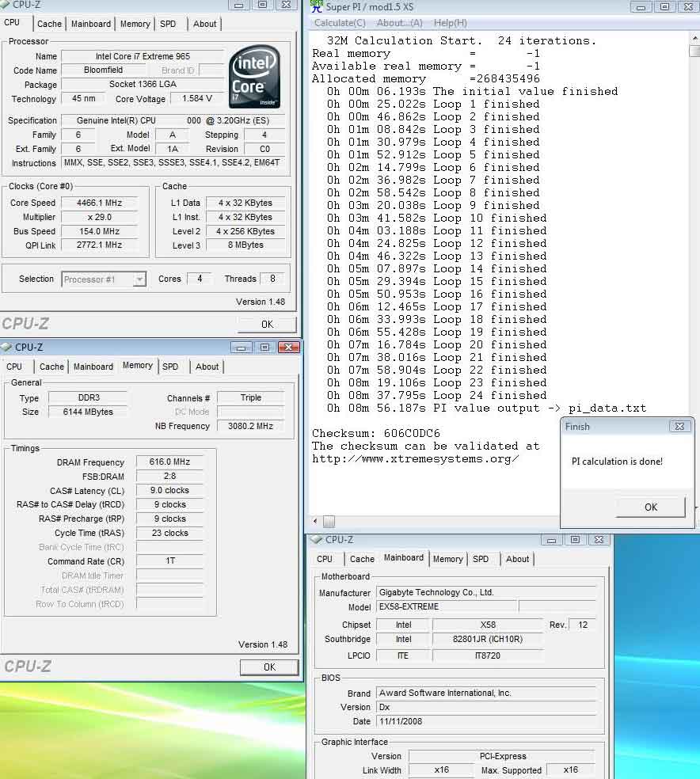Open the Processor #1 selection dropdown
Viewport: 700px width, 779px height.
[139, 279]
